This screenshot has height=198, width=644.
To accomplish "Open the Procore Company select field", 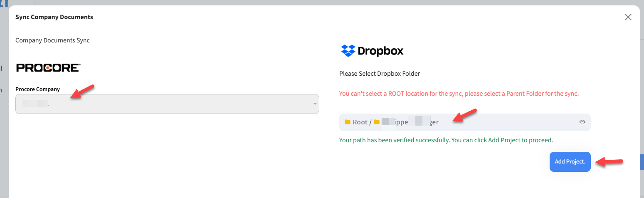I will pyautogui.click(x=166, y=104).
